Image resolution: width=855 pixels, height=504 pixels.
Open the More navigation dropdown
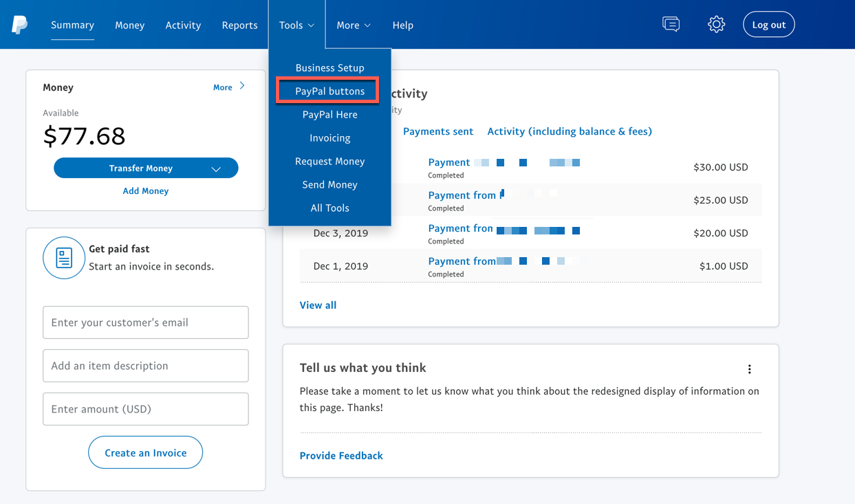click(353, 25)
